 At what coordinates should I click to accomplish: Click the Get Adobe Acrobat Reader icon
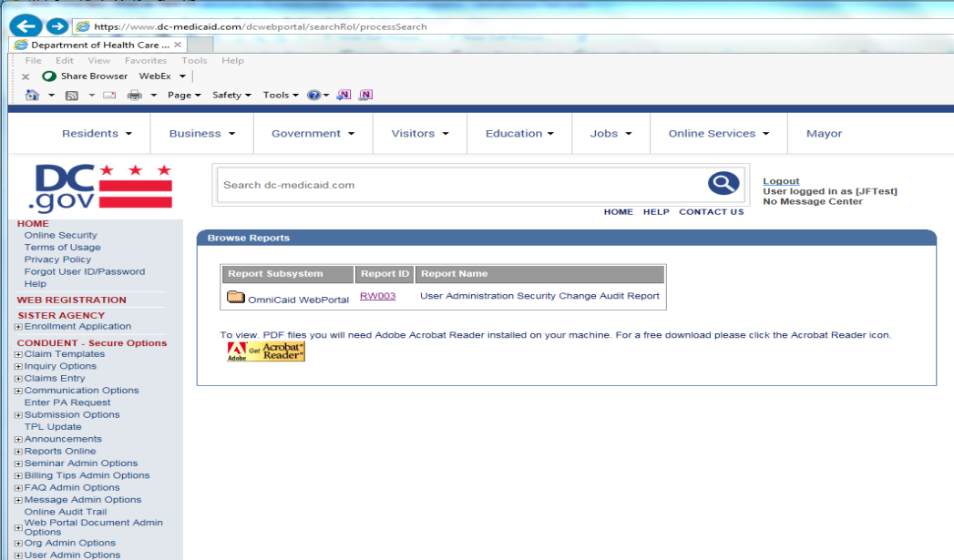pyautogui.click(x=265, y=351)
